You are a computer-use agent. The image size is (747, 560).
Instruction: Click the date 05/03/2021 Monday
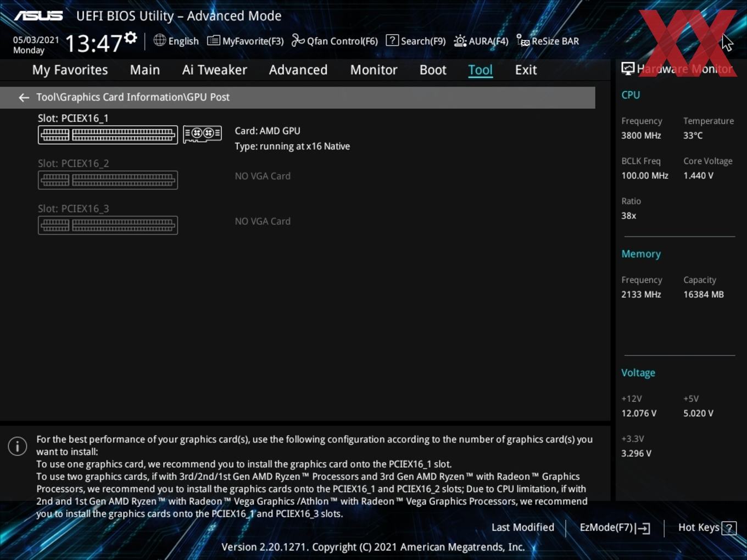click(x=36, y=45)
